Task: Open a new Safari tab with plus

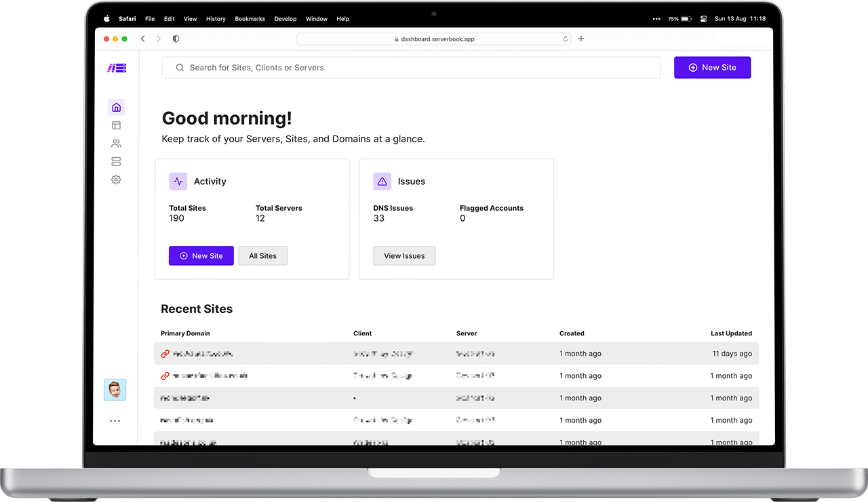Action: (581, 39)
